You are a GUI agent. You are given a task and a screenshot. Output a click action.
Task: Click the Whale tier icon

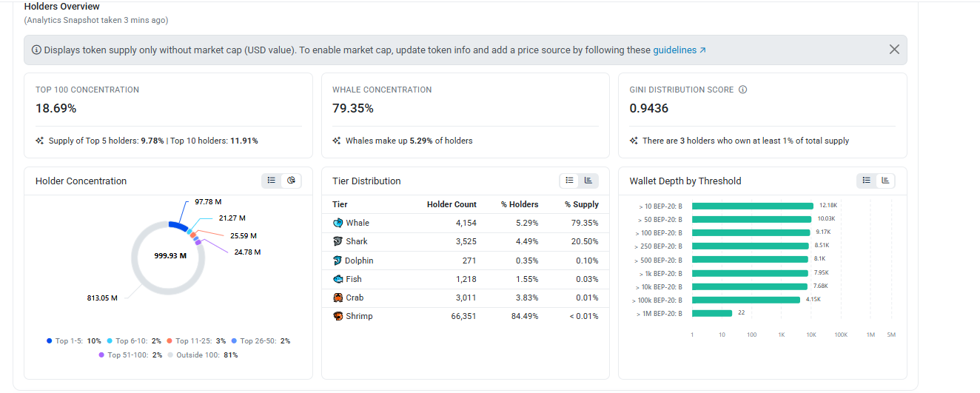click(338, 223)
